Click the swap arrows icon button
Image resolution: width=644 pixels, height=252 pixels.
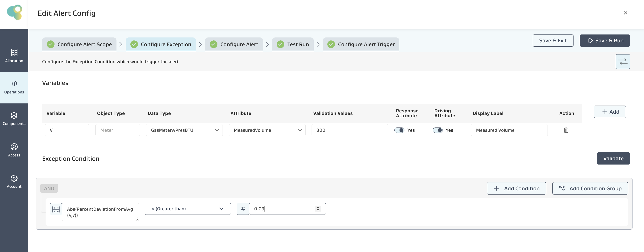(x=622, y=62)
